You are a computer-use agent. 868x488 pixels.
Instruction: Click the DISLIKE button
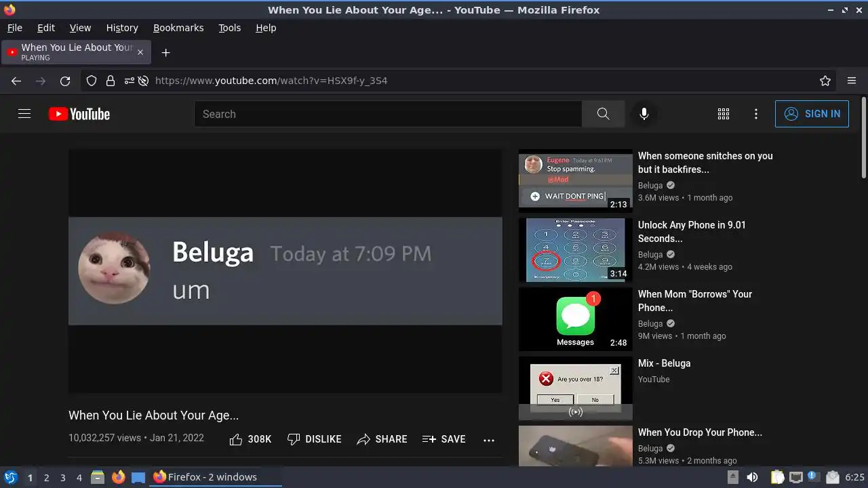(314, 439)
